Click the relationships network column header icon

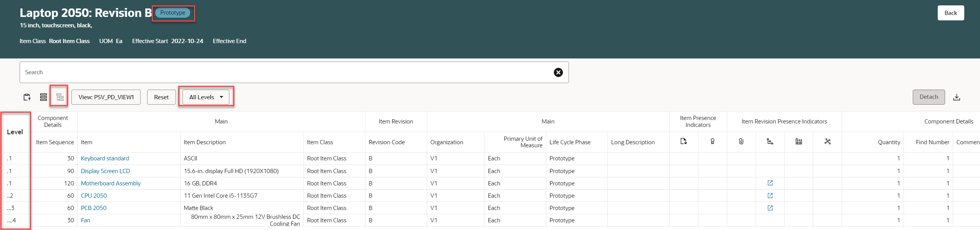(827, 142)
